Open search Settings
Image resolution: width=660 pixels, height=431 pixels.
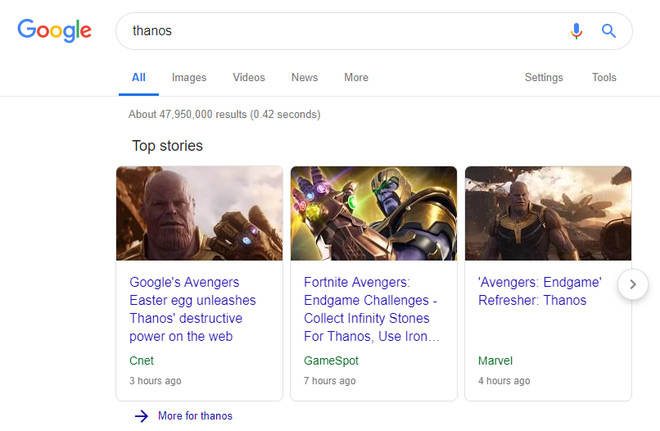click(544, 77)
